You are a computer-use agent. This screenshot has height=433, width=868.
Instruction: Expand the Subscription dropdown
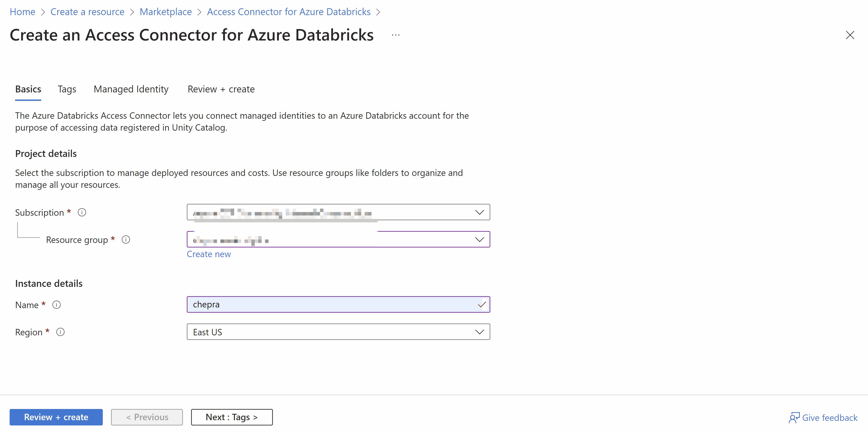(x=479, y=212)
